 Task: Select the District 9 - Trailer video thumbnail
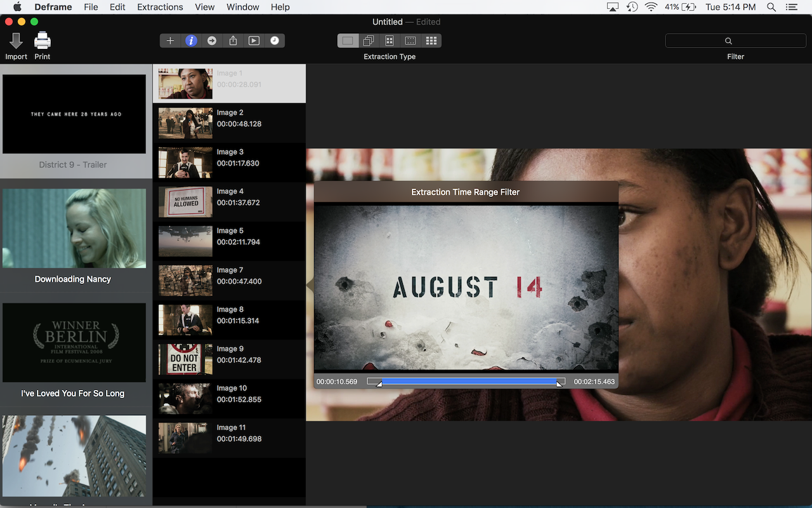coord(74,114)
